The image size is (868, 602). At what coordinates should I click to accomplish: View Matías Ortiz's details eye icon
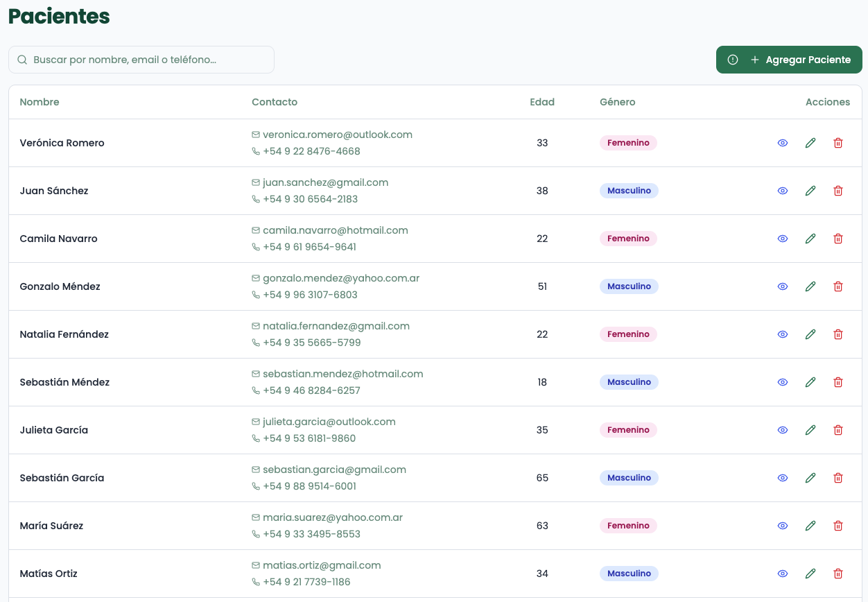(783, 574)
